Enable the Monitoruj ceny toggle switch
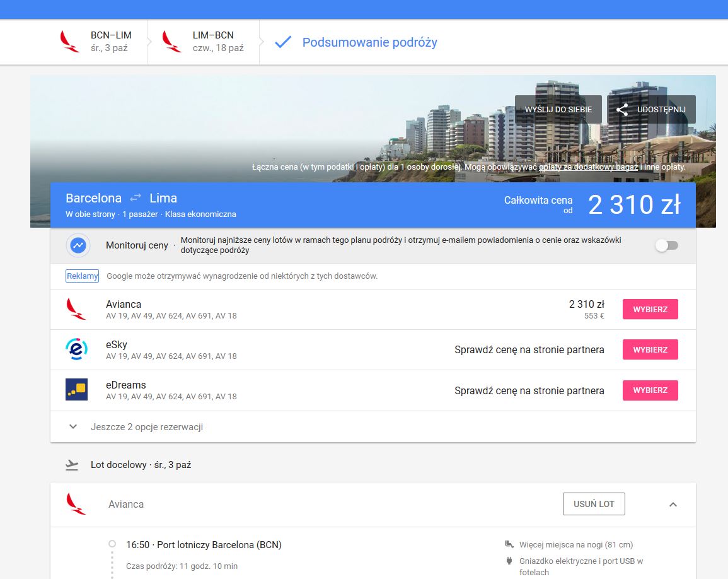Viewport: 728px width, 579px height. coord(667,245)
